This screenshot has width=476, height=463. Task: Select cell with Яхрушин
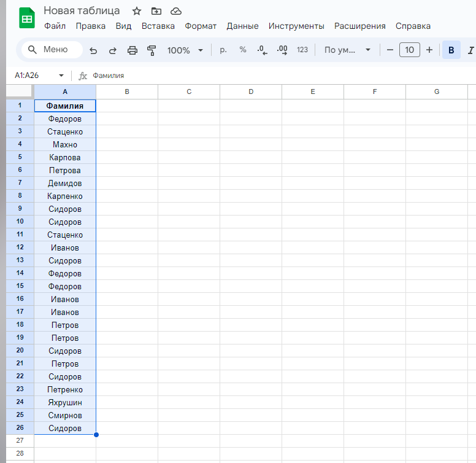coord(65,403)
